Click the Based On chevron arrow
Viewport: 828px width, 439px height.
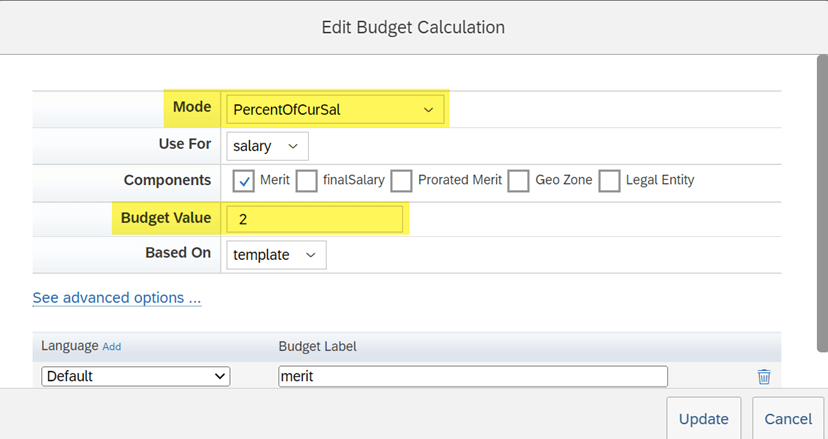pos(310,255)
